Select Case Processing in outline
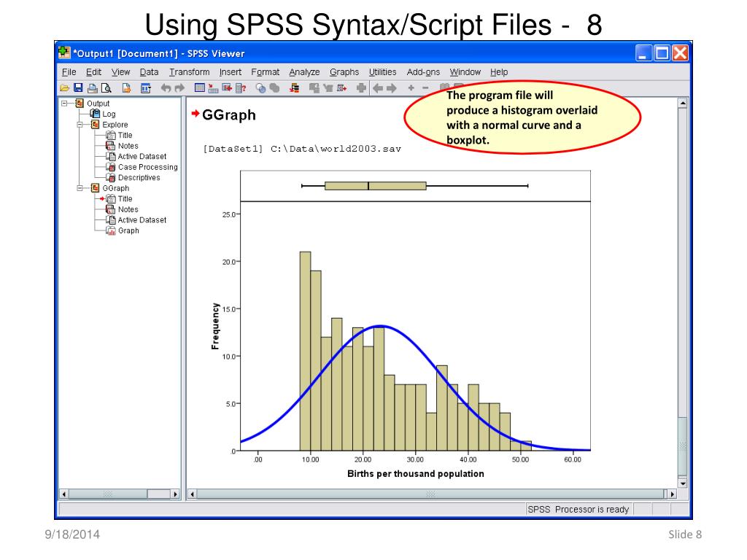The height and width of the screenshot is (560, 747). coord(147,167)
